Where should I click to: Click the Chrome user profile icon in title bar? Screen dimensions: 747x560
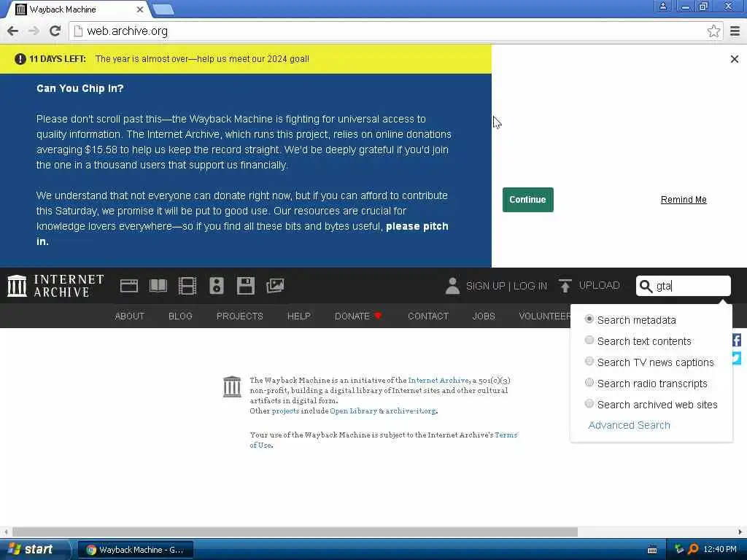click(662, 7)
